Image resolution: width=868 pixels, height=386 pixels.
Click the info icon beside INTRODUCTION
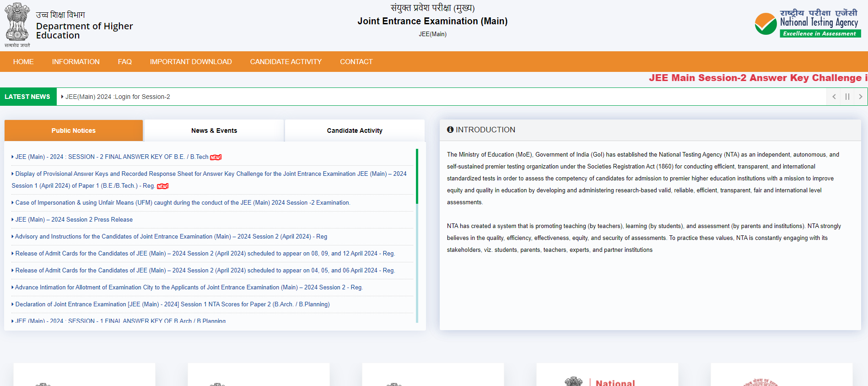(450, 130)
